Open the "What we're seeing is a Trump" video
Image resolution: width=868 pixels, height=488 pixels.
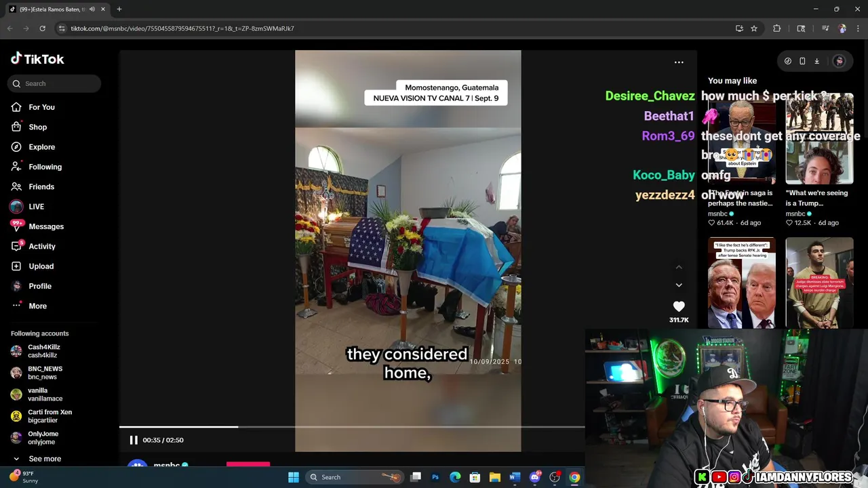point(819,139)
